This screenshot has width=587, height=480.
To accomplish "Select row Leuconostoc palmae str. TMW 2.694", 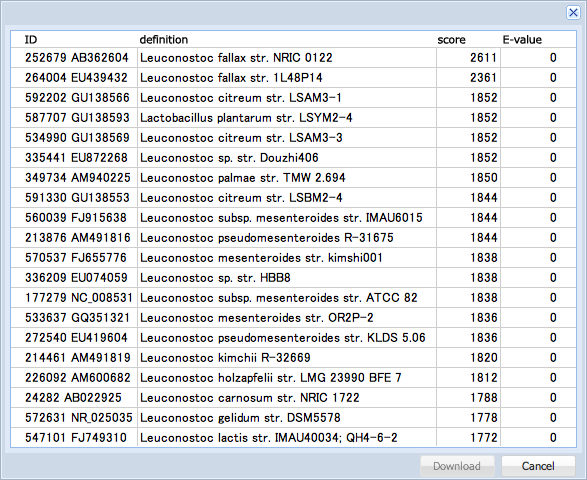I will (x=293, y=177).
